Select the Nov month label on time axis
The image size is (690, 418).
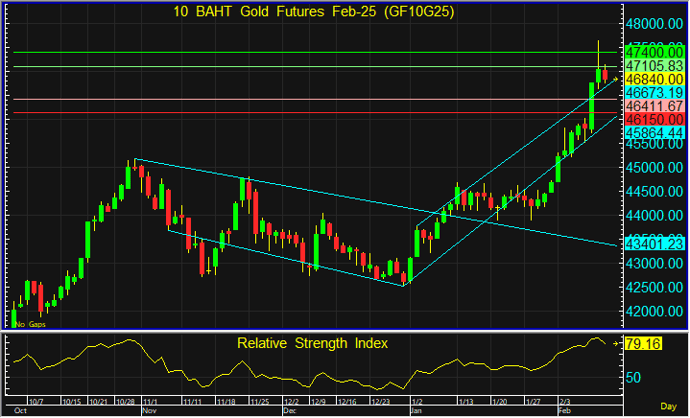click(149, 411)
